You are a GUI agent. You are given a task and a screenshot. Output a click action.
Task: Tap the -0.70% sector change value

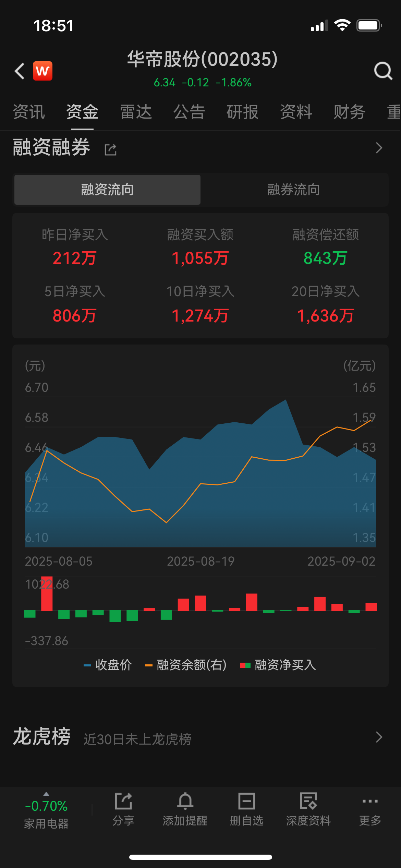click(46, 806)
